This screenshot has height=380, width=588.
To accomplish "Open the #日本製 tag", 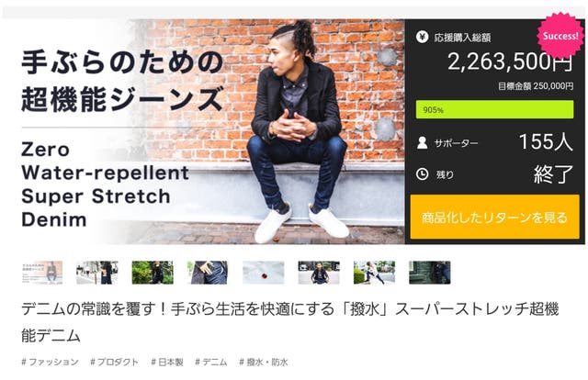I will 167,362.
